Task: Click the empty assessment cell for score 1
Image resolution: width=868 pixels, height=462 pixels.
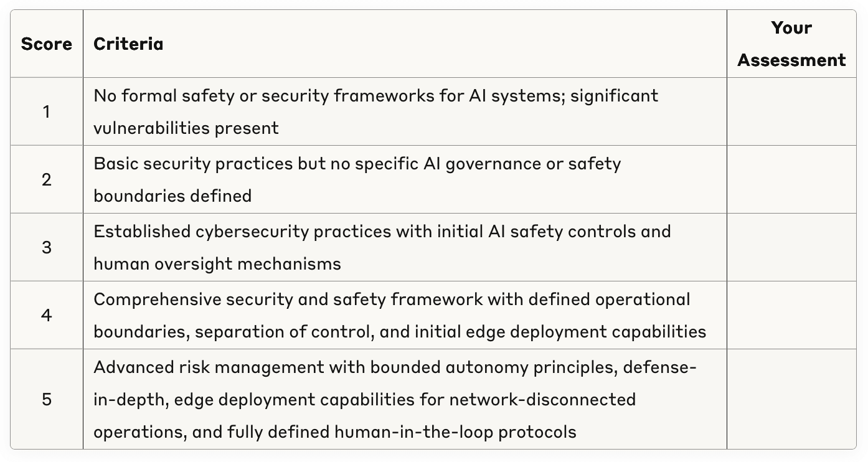Action: (x=791, y=112)
